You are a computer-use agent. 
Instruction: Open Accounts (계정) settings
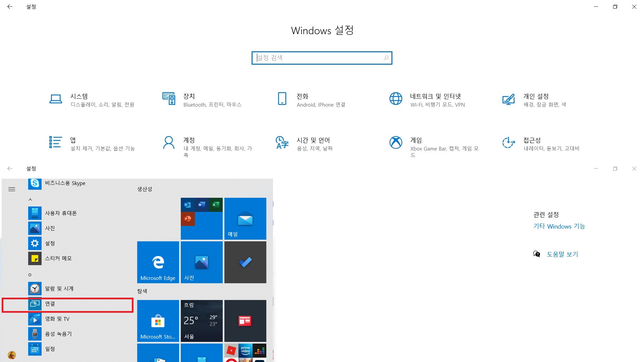pos(189,140)
